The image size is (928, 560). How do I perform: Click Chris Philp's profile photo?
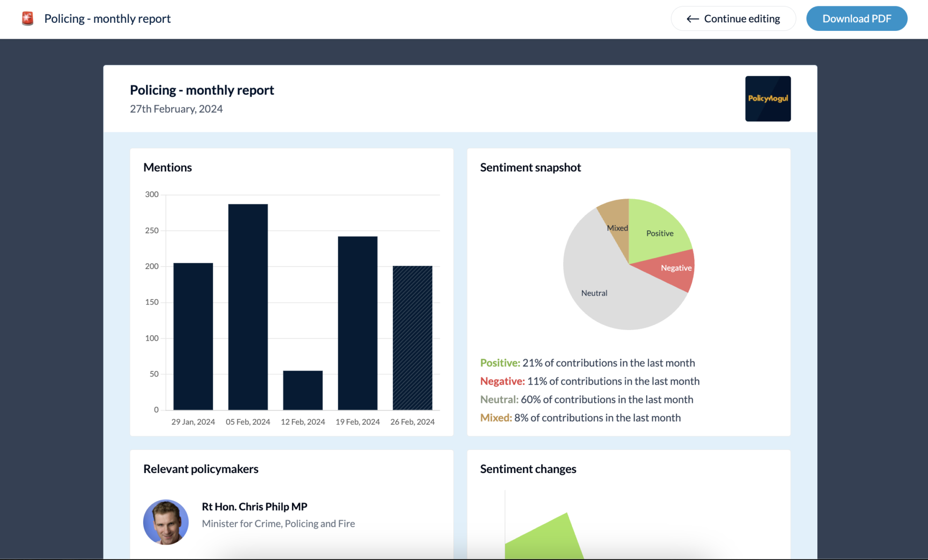coord(166,522)
